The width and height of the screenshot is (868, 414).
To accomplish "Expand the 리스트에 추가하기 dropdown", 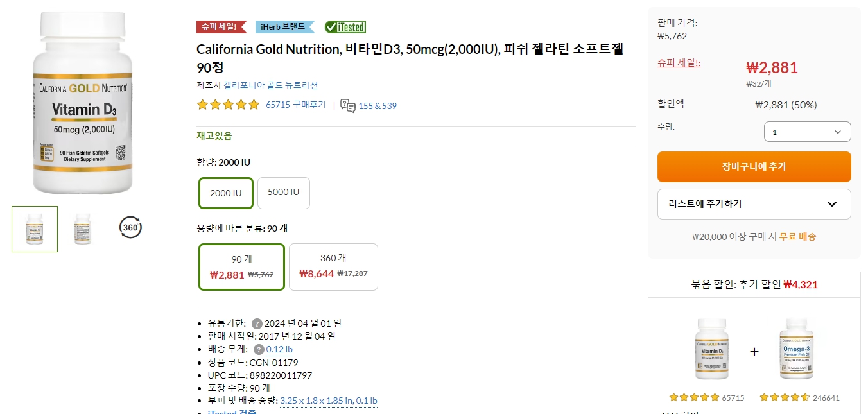I will 754,203.
